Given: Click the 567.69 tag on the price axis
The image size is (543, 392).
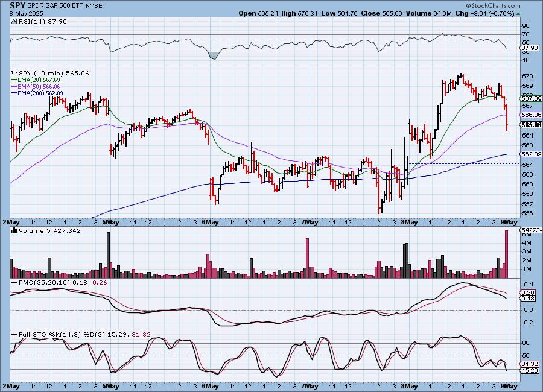Looking at the screenshot, I should pos(532,99).
